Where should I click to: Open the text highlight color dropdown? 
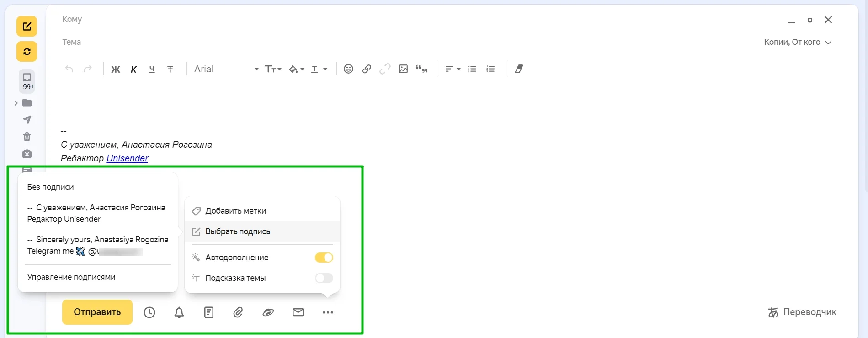click(297, 69)
